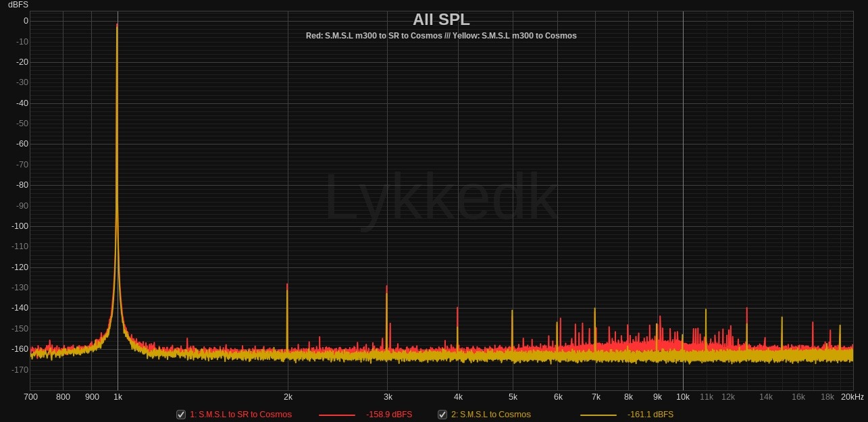Click the red line swatch in the legend
The width and height of the screenshot is (868, 422).
[x=336, y=415]
